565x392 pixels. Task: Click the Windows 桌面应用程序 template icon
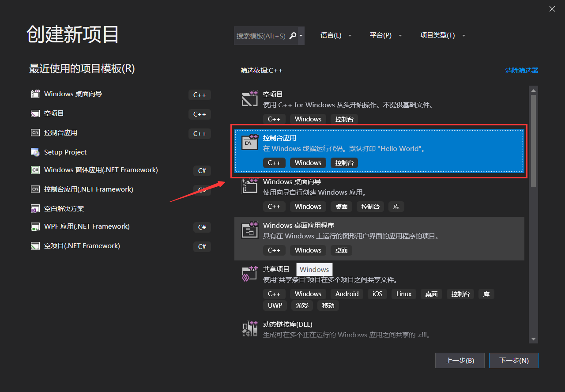(x=250, y=230)
